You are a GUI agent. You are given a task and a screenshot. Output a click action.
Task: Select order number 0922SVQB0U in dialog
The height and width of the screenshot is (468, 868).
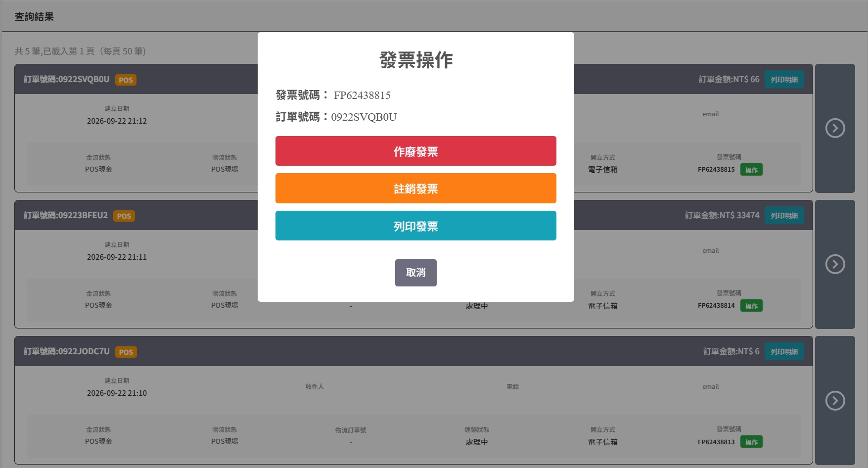(x=364, y=117)
